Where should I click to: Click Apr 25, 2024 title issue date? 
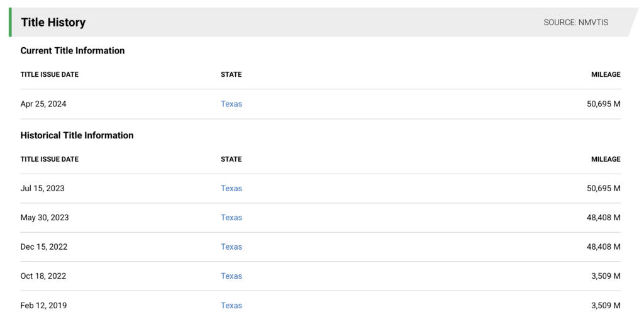pyautogui.click(x=43, y=104)
